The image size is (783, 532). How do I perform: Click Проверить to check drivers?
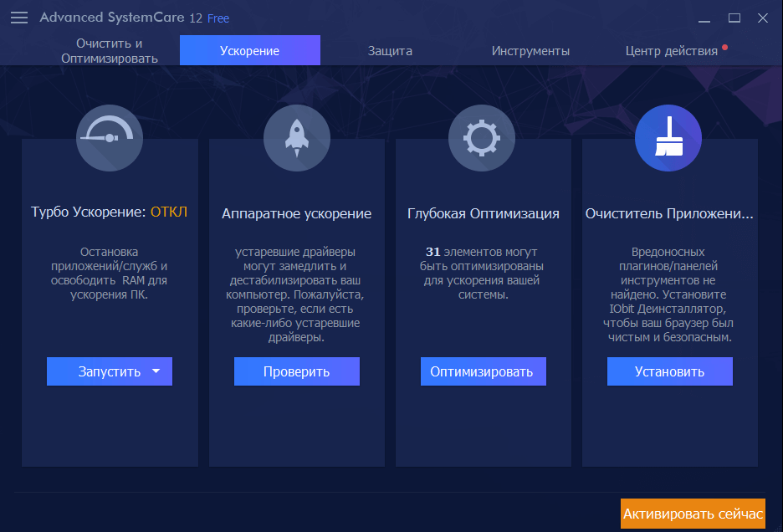[297, 371]
